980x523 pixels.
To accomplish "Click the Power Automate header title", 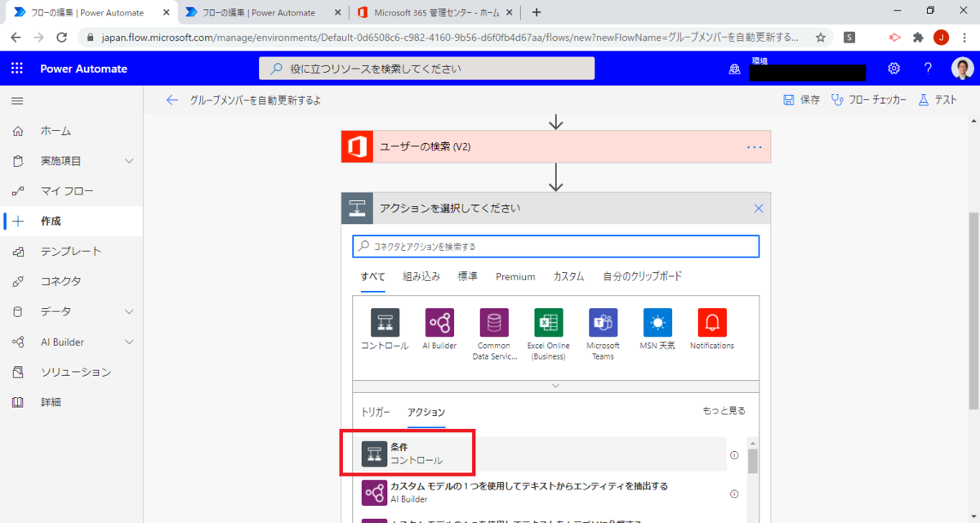I will click(x=84, y=69).
